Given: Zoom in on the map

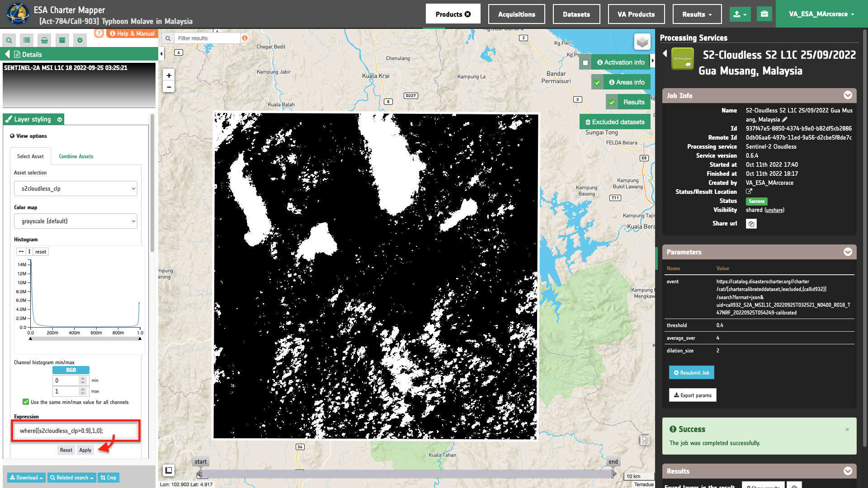Looking at the screenshot, I should click(x=169, y=75).
